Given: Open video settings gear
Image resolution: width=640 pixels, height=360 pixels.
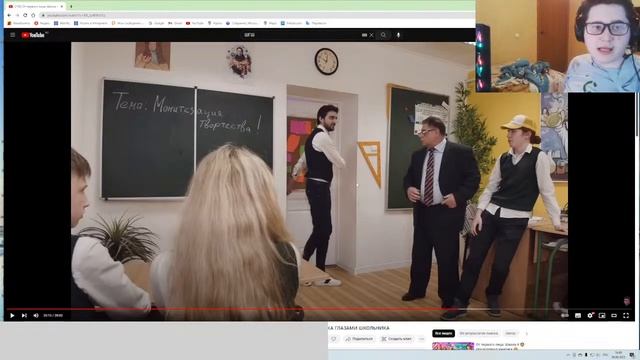Looking at the screenshot, I should [x=590, y=316].
